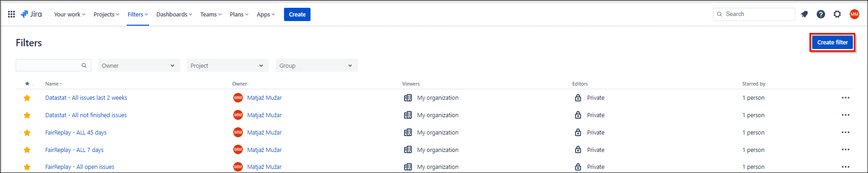This screenshot has height=173, width=868.
Task: Unstar the Datastat - All not finished issues filter
Action: pyautogui.click(x=27, y=115)
